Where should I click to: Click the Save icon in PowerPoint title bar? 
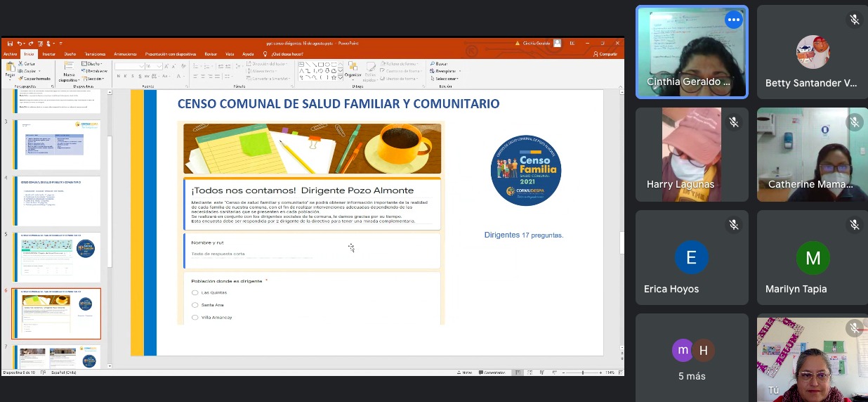pyautogui.click(x=10, y=44)
